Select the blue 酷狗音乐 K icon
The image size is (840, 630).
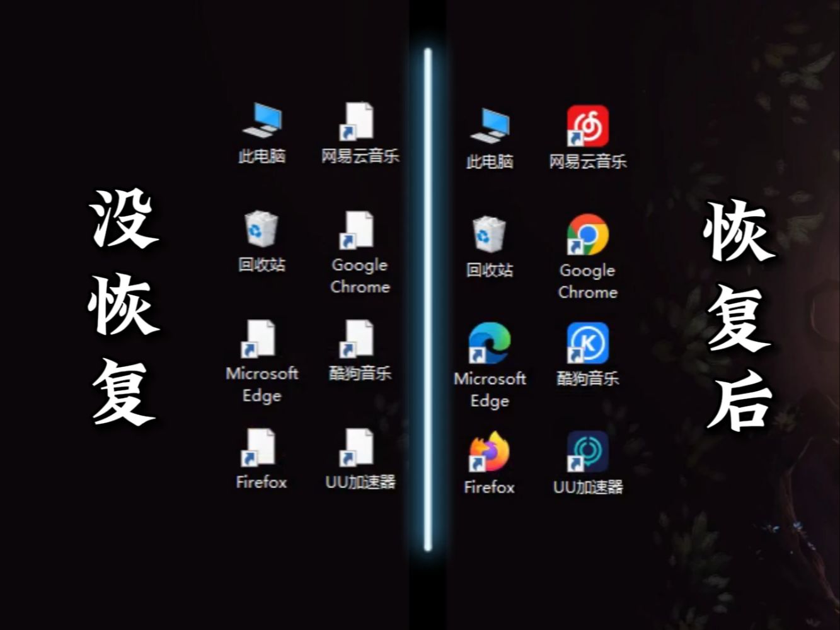pos(587,344)
